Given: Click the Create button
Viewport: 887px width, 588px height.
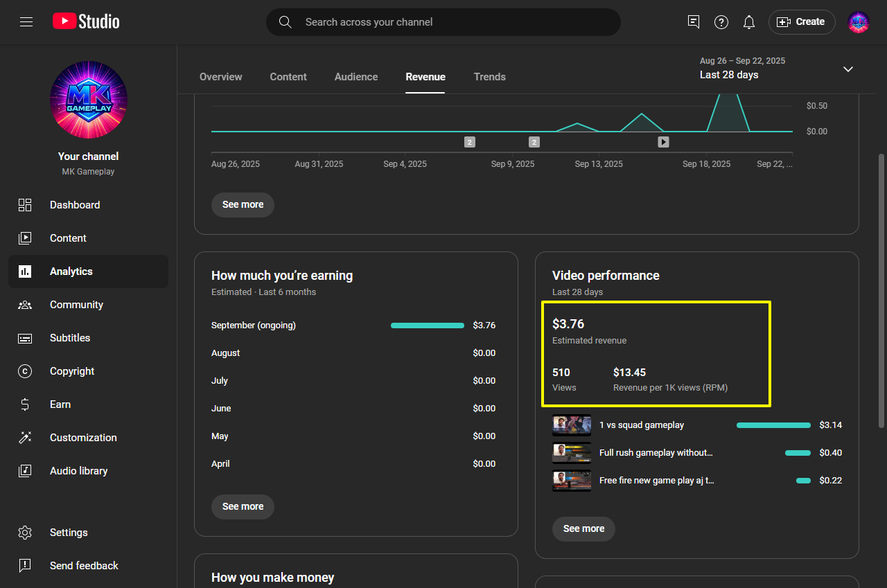Looking at the screenshot, I should tap(802, 22).
